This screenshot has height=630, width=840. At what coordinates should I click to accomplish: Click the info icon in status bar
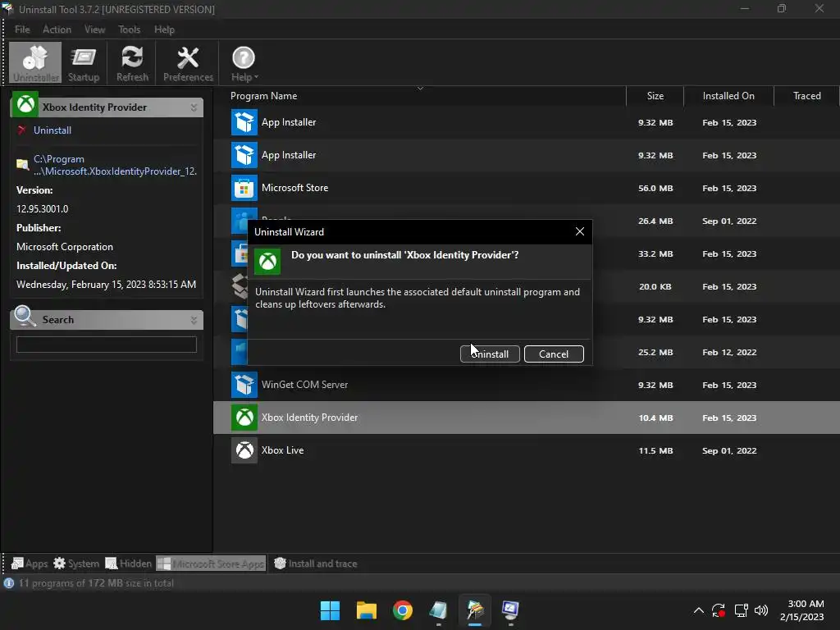[8, 583]
